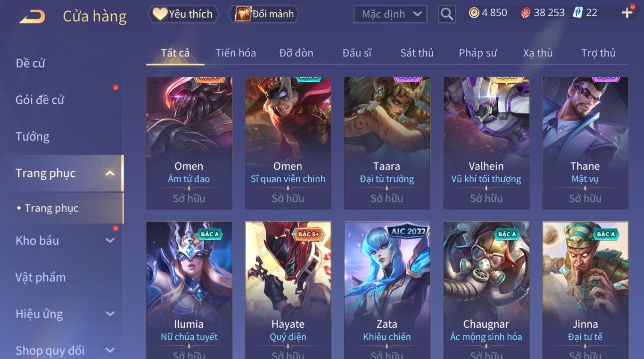Screen dimensions: 644x359
Task: Open the Mặc định sort dropdown
Action: tap(391, 14)
